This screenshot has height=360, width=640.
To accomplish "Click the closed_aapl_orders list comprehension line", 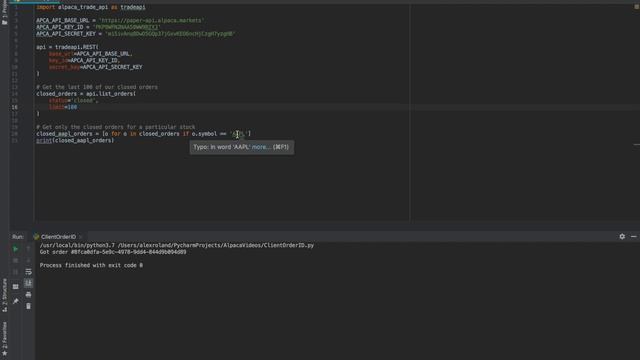I will pyautogui.click(x=144, y=133).
